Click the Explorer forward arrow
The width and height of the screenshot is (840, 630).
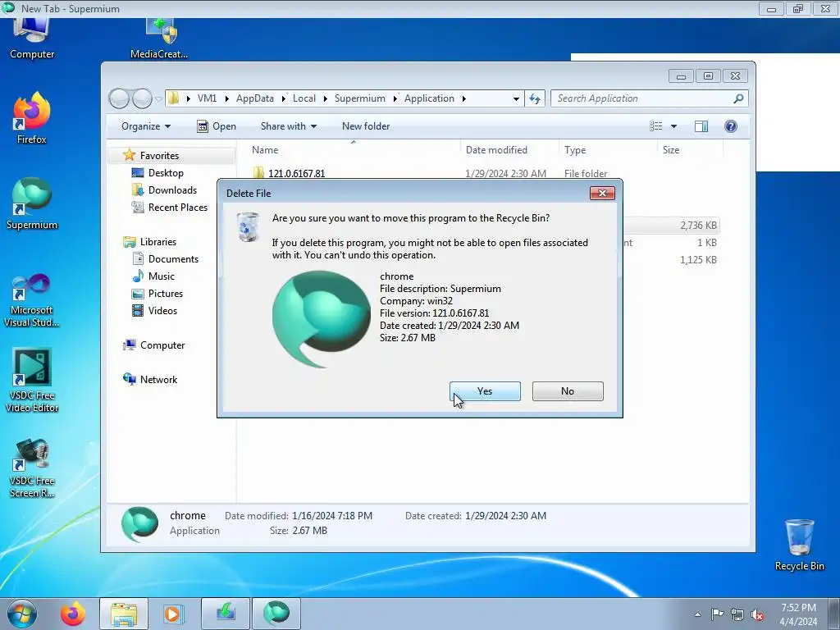point(142,98)
